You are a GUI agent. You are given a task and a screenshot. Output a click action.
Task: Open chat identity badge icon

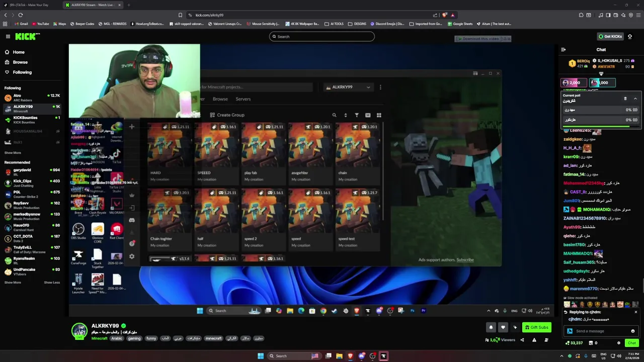(x=570, y=331)
